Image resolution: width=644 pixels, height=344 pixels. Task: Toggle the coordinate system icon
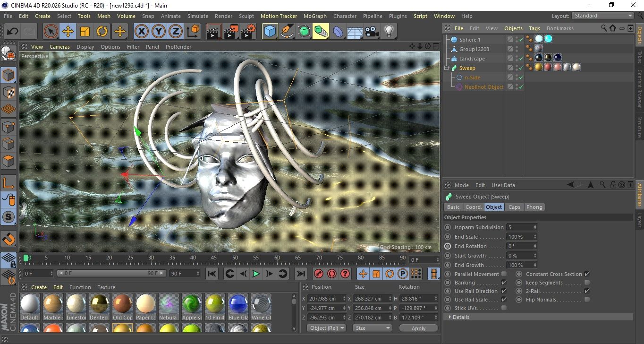tap(193, 32)
